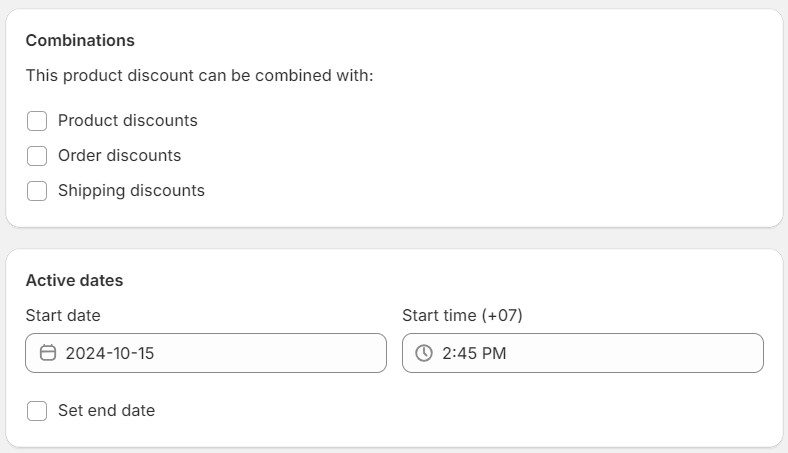Viewport: 788px width, 453px height.
Task: Toggle the Set end date checkbox
Action: tap(37, 411)
